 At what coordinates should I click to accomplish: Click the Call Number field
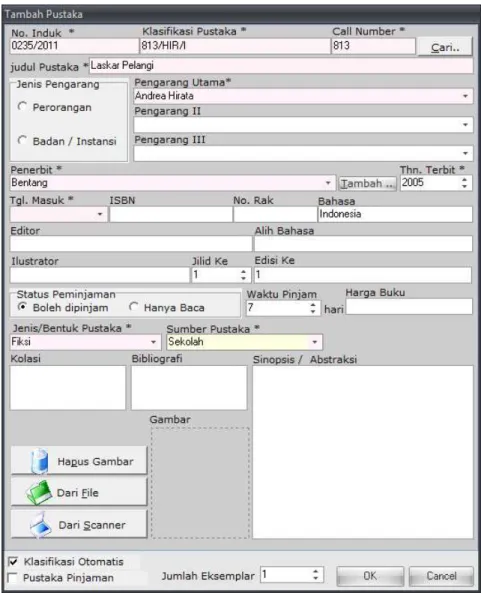373,46
